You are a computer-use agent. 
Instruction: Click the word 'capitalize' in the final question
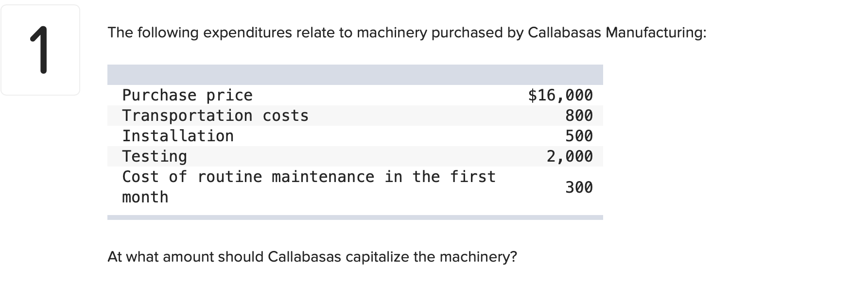point(377,256)
